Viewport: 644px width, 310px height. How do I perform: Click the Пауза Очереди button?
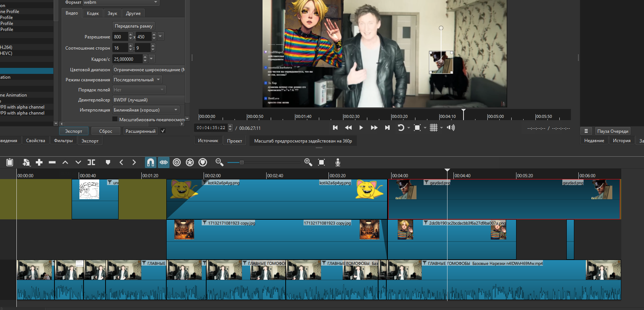tap(612, 131)
